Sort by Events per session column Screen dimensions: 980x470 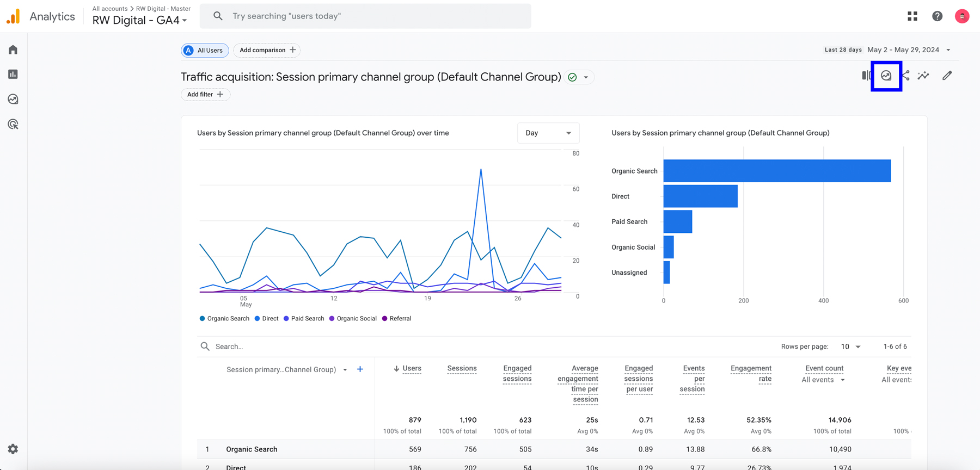coord(692,379)
